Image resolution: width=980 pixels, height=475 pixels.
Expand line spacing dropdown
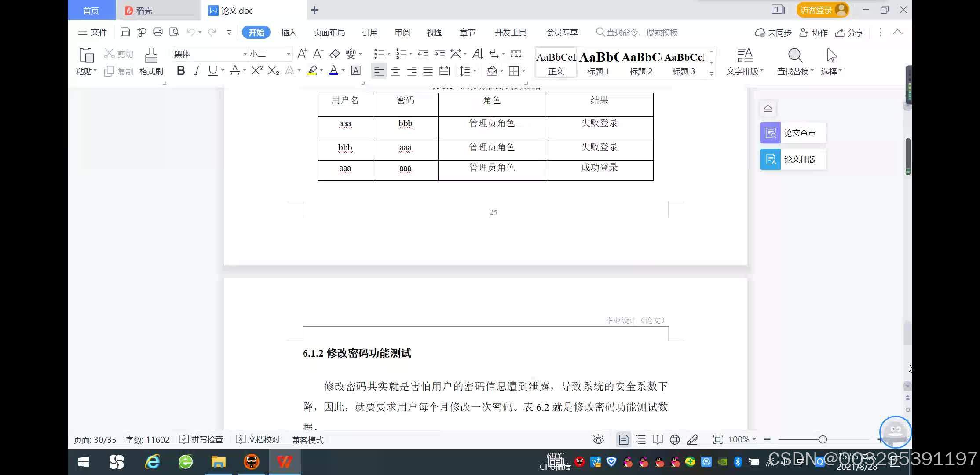point(475,71)
